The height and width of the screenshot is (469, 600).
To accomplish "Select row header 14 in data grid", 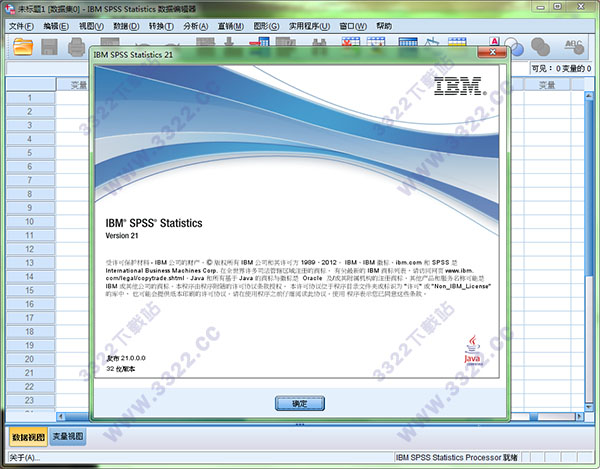I will click(x=30, y=277).
